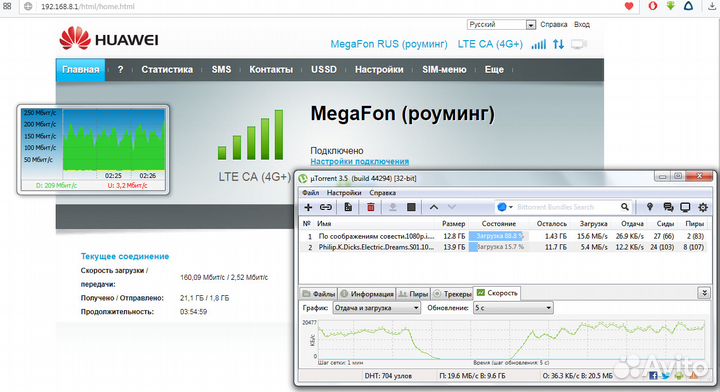Click the Huawei logo
Image resolution: width=720 pixels, height=392 pixels.
click(x=109, y=39)
